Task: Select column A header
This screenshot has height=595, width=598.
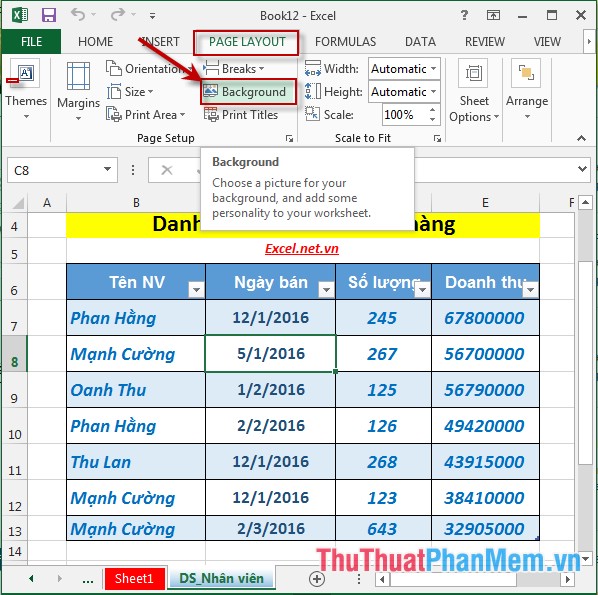Action: (47, 203)
